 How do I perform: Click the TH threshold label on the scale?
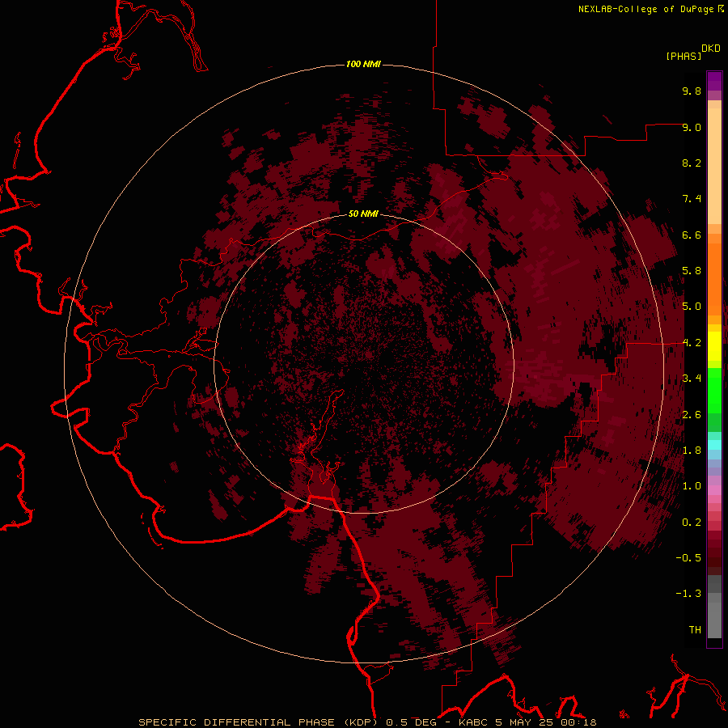[x=695, y=630]
